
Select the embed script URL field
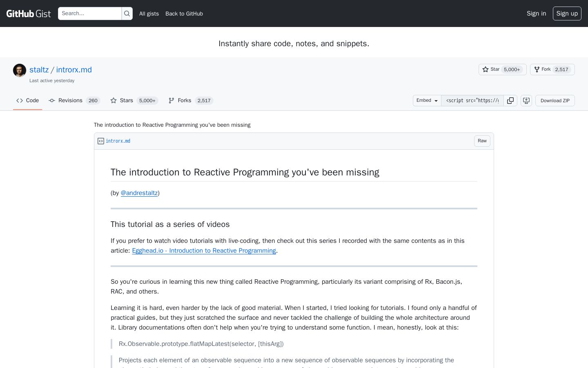pos(472,101)
